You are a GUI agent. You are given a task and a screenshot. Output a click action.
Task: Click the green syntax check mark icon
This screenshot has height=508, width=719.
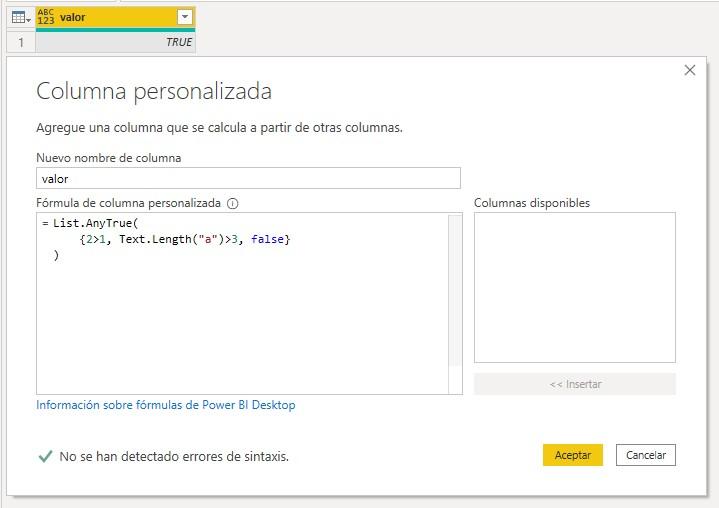(45, 456)
